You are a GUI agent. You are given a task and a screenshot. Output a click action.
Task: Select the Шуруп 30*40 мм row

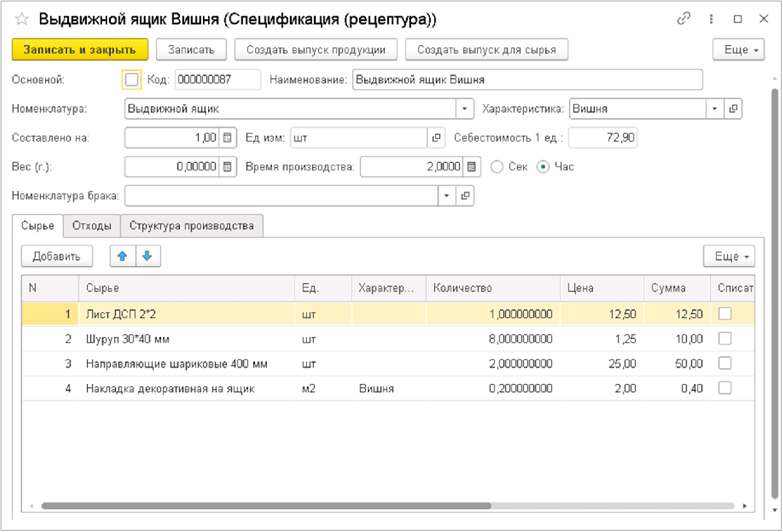388,338
